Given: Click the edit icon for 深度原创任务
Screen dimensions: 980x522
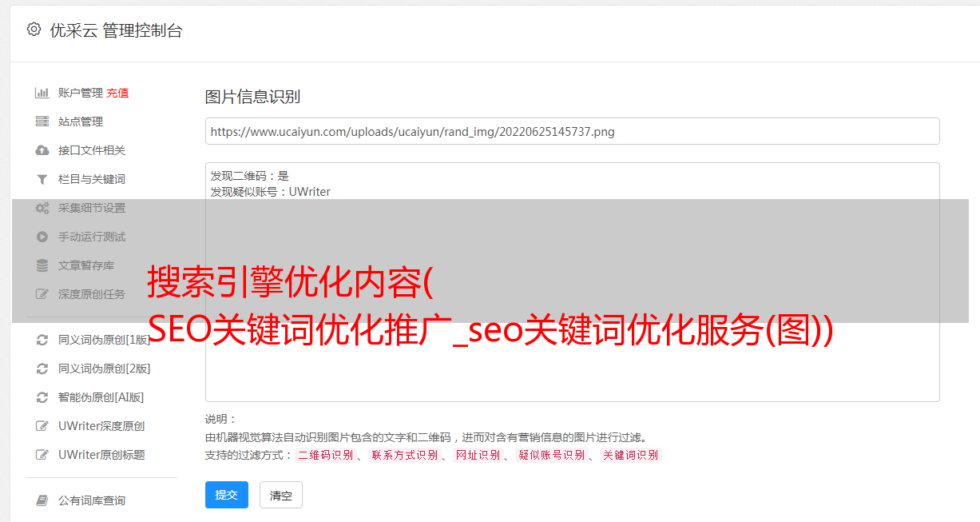Looking at the screenshot, I should 42,294.
